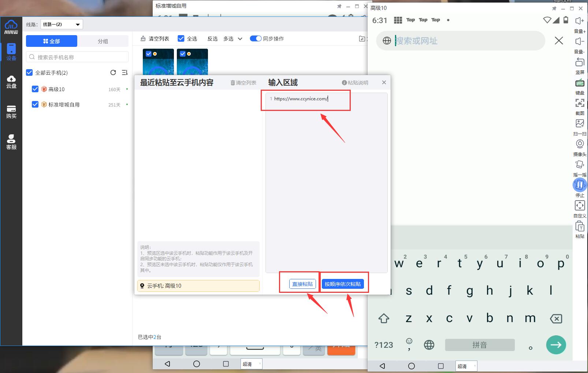Open the 线路 route dropdown
Image resolution: width=588 pixels, height=373 pixels.
tap(62, 25)
